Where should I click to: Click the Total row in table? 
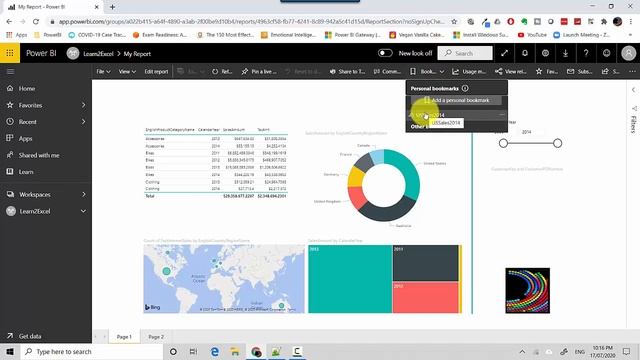tap(216, 196)
